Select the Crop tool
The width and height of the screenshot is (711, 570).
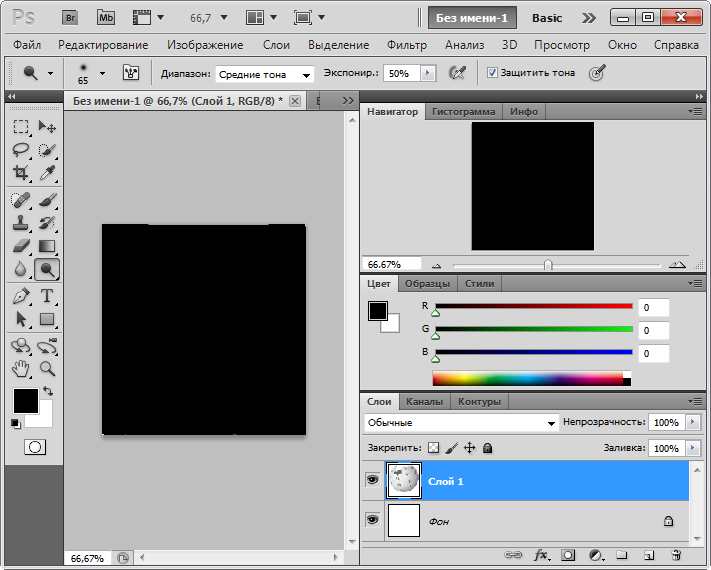[20, 172]
